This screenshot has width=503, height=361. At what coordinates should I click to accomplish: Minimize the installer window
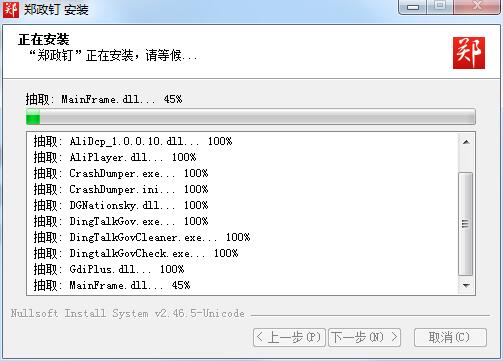coord(413,7)
